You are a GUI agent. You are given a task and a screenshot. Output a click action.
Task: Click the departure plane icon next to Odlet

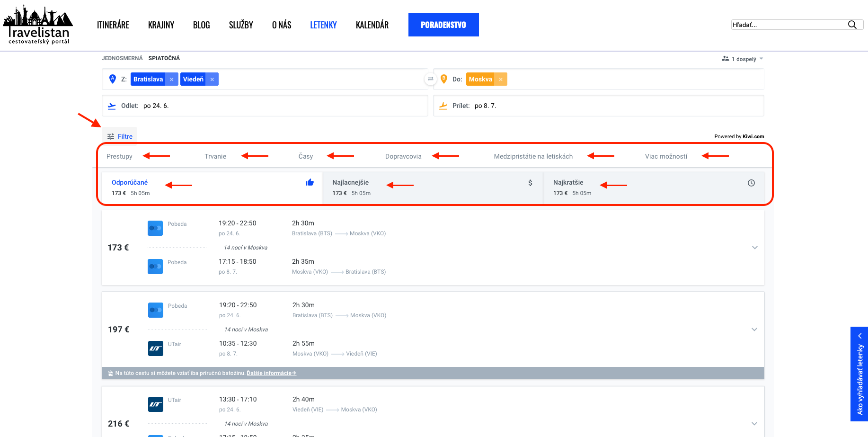pos(112,106)
